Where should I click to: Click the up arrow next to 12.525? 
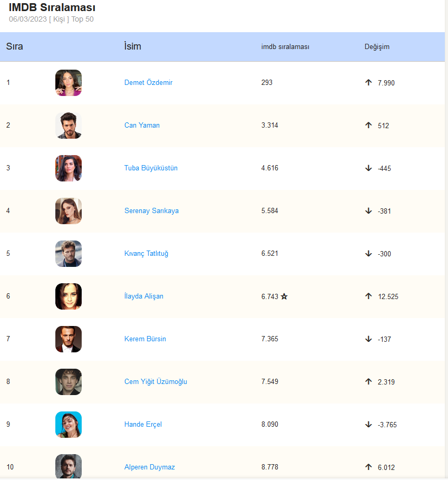pyautogui.click(x=368, y=296)
